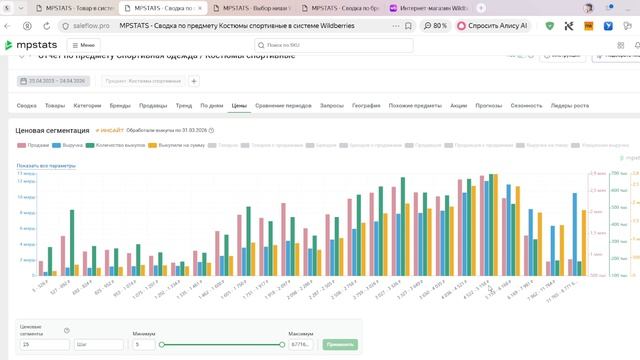Click the ИНСАЙТ link
The image size is (640, 360).
(x=109, y=130)
